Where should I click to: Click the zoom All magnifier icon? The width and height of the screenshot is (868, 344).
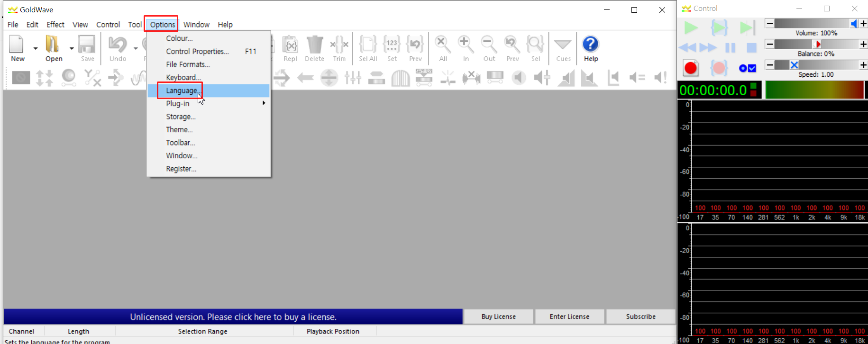tap(443, 45)
